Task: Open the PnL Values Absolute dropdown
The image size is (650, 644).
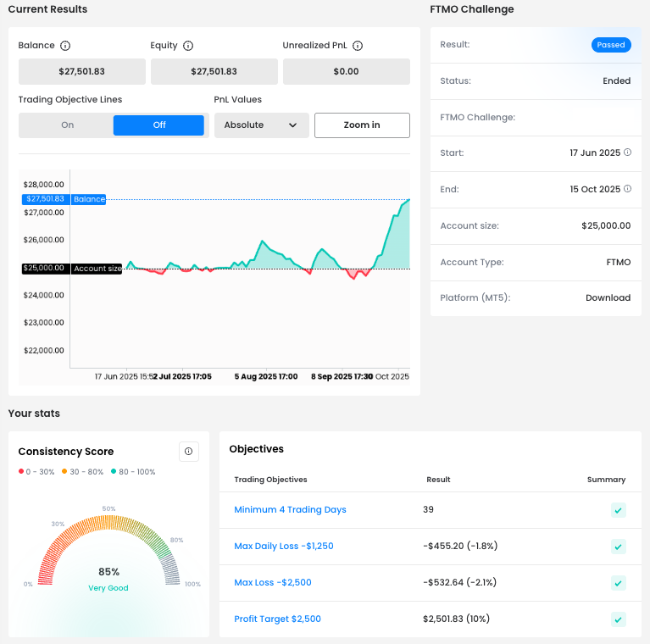Action: (x=261, y=125)
